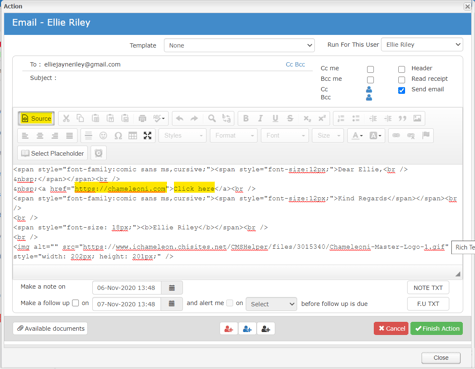The image size is (475, 369).
Task: Toggle Underline formatting
Action: click(275, 118)
